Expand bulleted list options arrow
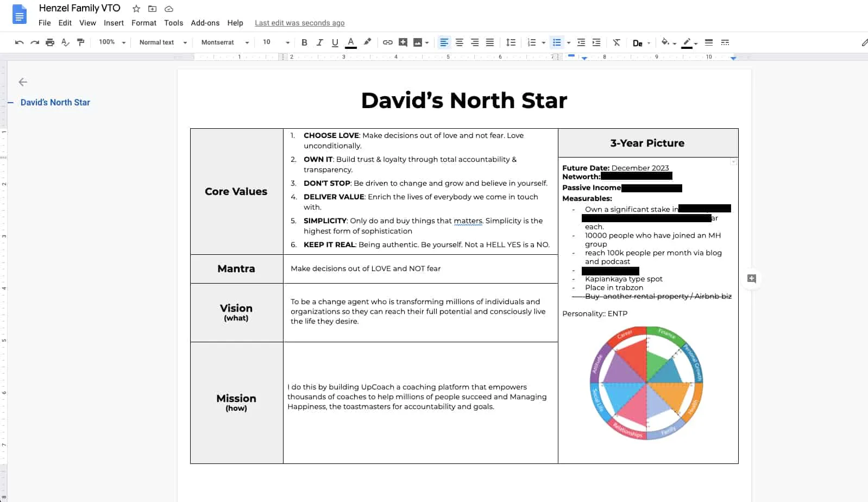 click(569, 42)
